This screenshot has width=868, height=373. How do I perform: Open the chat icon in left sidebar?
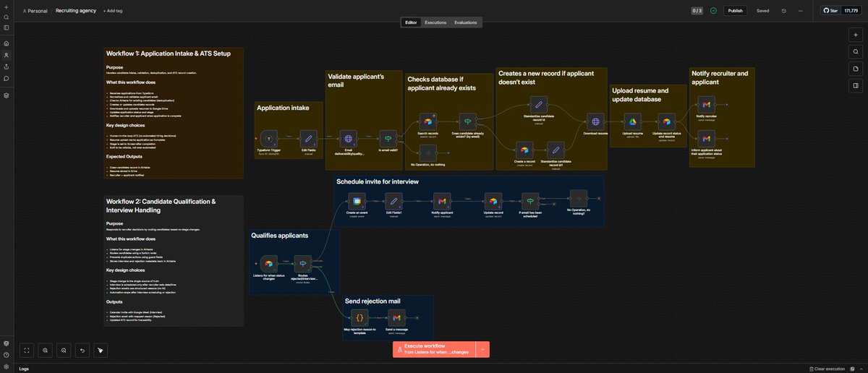(6, 78)
